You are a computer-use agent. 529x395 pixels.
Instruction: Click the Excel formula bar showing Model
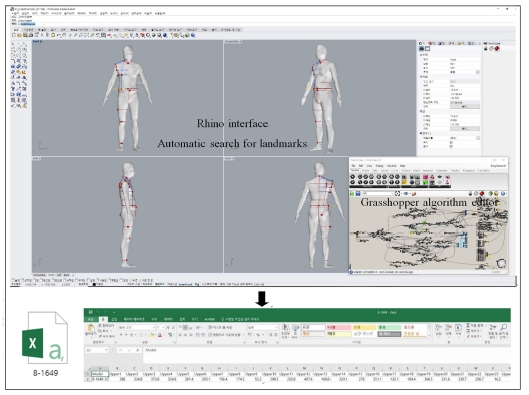tap(326, 355)
